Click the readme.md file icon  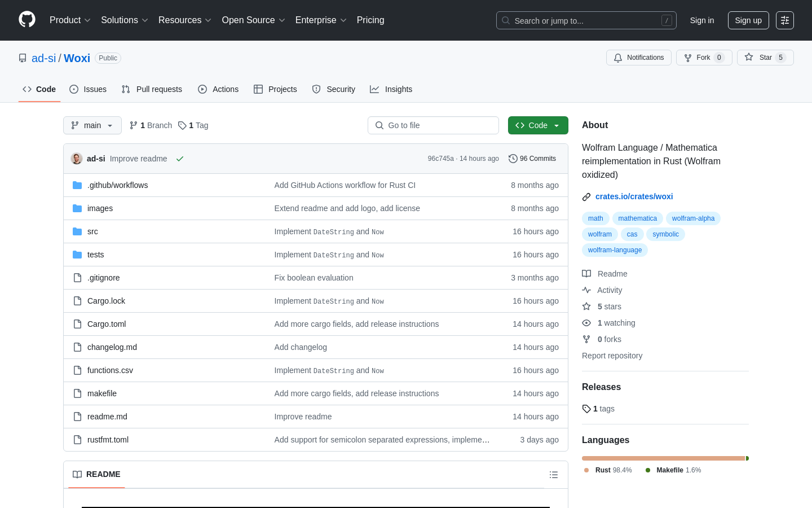tap(77, 417)
